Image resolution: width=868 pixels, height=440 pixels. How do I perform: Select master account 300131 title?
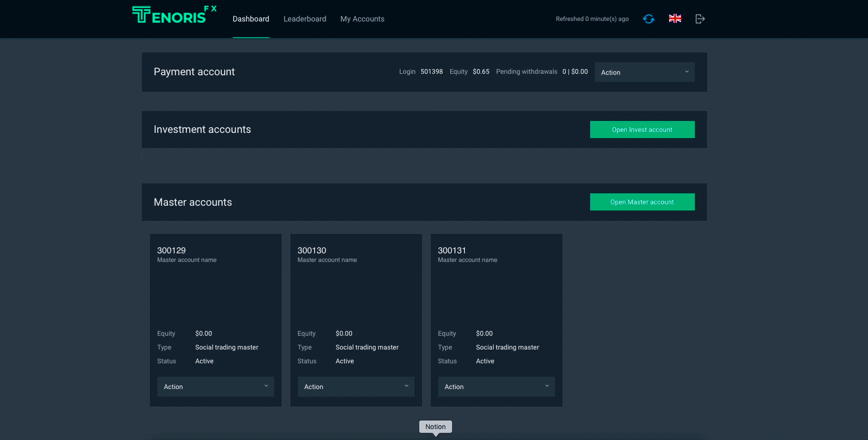pos(452,250)
